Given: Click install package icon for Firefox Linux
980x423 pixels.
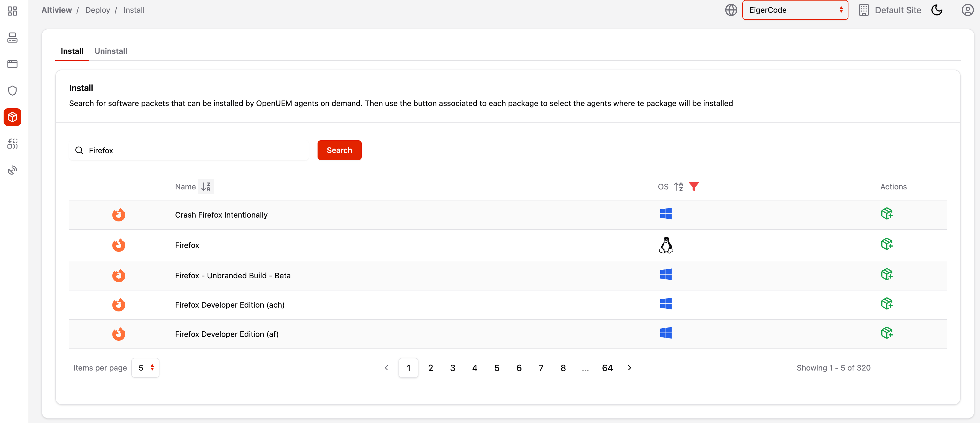Looking at the screenshot, I should pyautogui.click(x=886, y=244).
